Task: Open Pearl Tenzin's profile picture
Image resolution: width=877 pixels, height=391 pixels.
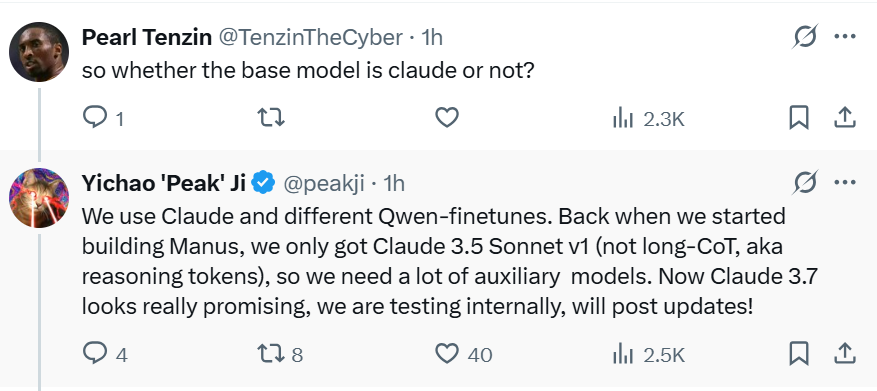Action: (x=39, y=53)
